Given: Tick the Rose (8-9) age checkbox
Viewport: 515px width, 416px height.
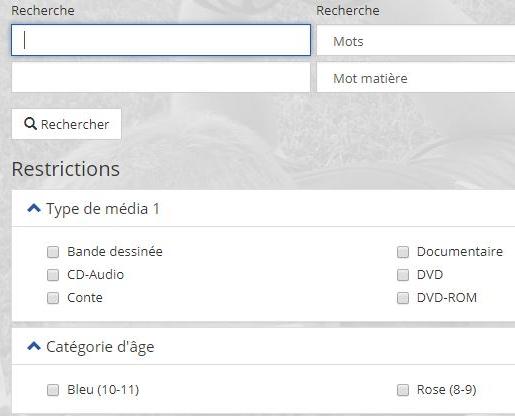Looking at the screenshot, I should [x=403, y=390].
